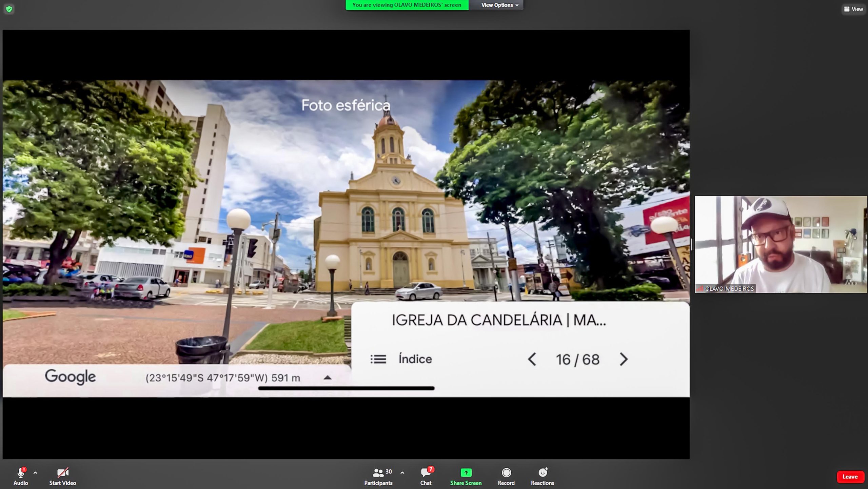The image size is (868, 489).
Task: Click the Índice label
Action: (415, 359)
